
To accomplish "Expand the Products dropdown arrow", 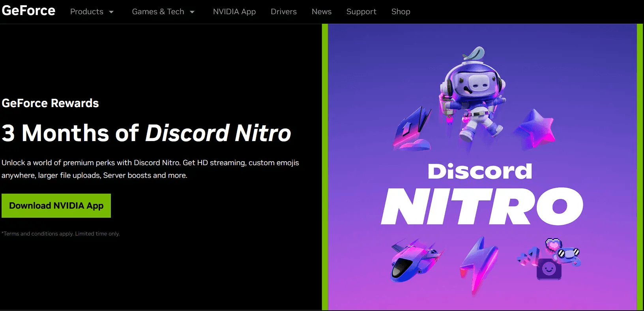I will 111,12.
